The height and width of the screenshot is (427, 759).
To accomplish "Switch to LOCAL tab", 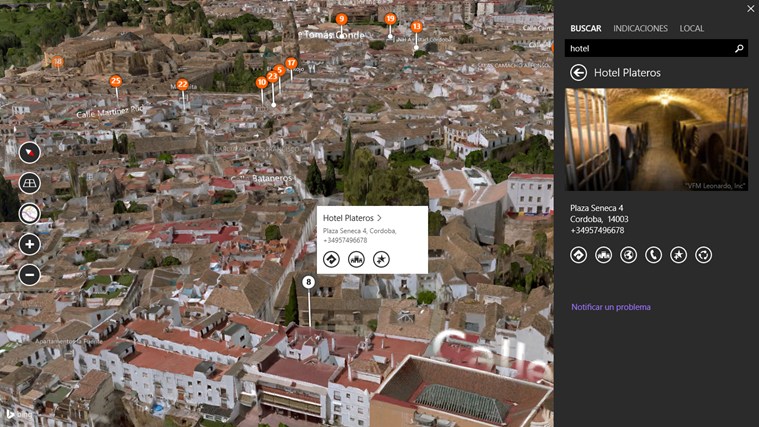I will [x=692, y=29].
